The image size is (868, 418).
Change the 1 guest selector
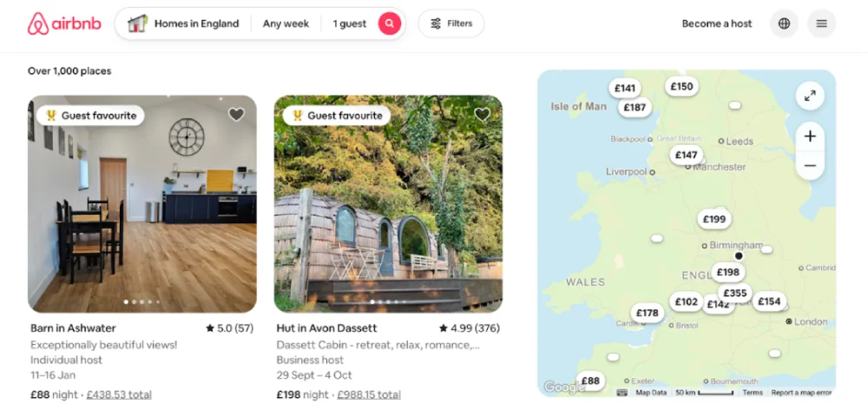(349, 23)
